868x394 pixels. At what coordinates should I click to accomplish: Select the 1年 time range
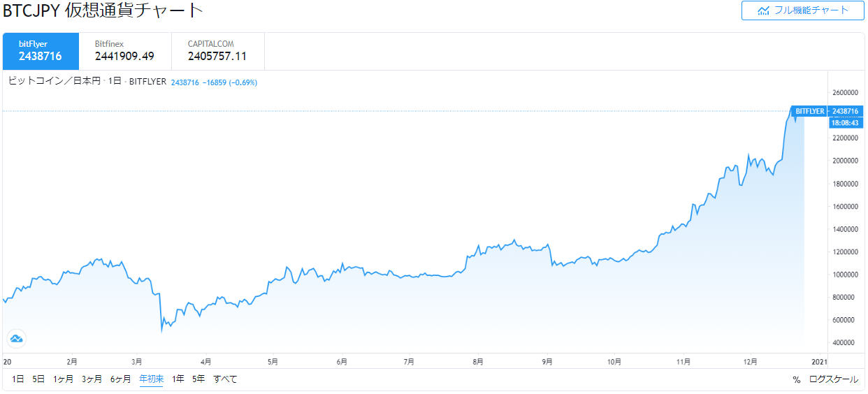tap(178, 379)
